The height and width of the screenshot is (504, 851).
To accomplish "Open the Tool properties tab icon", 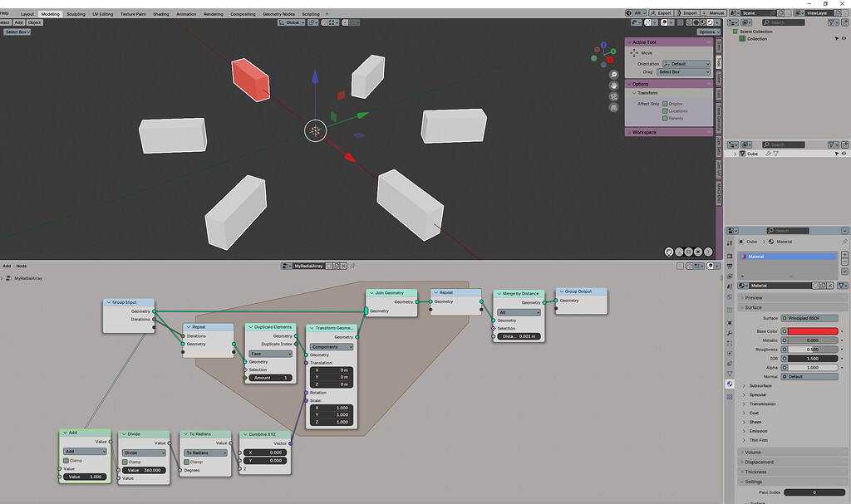I will pyautogui.click(x=730, y=243).
